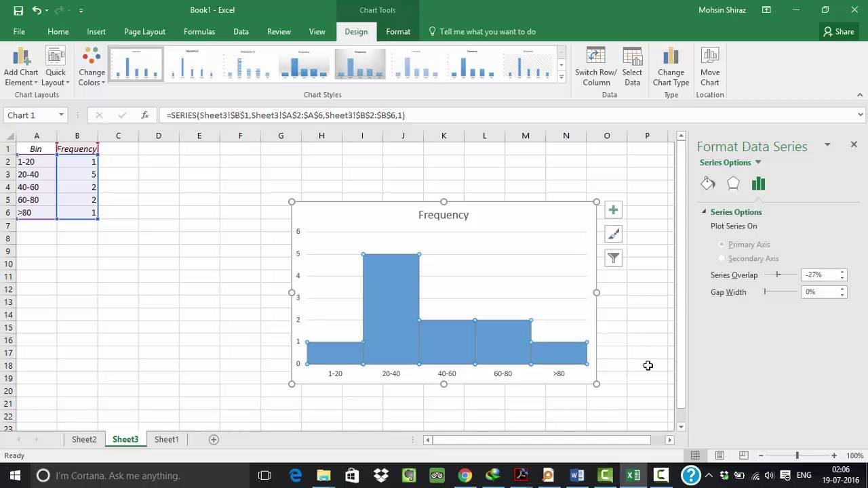Open Formulas ribbon tab
The width and height of the screenshot is (868, 488).
(199, 32)
